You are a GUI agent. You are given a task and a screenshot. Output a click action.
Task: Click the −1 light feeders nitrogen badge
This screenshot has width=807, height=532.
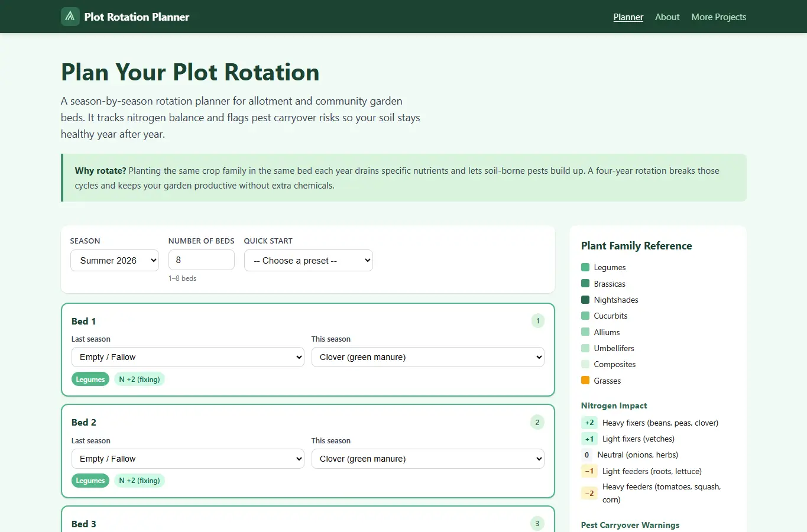[589, 471]
